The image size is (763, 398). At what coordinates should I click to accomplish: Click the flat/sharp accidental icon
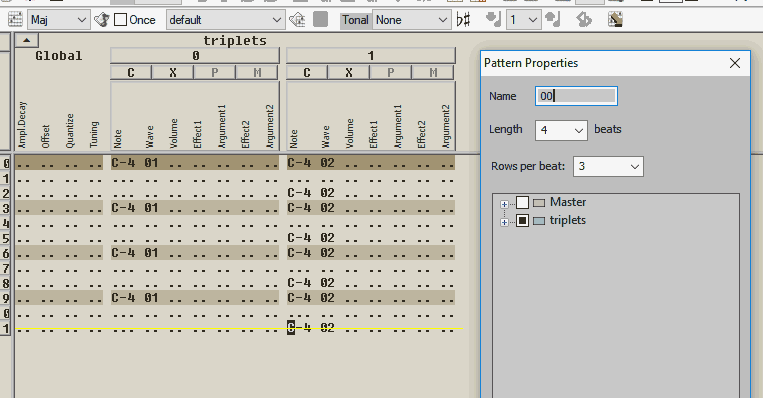click(x=463, y=20)
